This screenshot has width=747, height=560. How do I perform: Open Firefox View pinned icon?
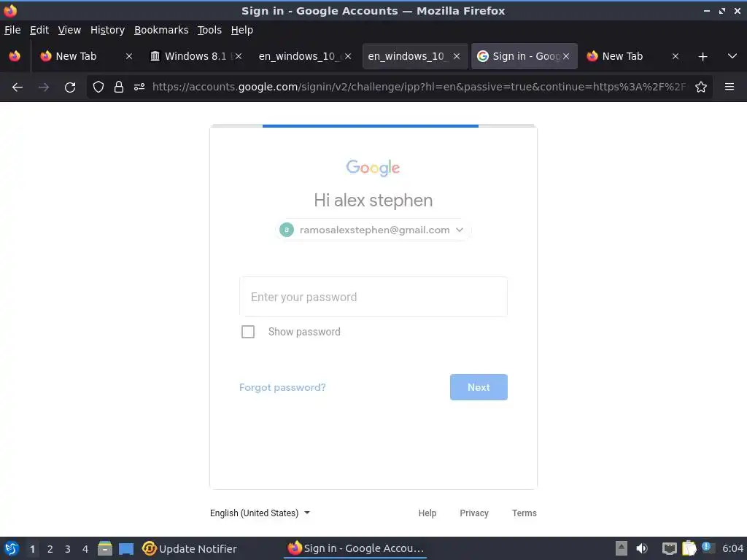(15, 56)
